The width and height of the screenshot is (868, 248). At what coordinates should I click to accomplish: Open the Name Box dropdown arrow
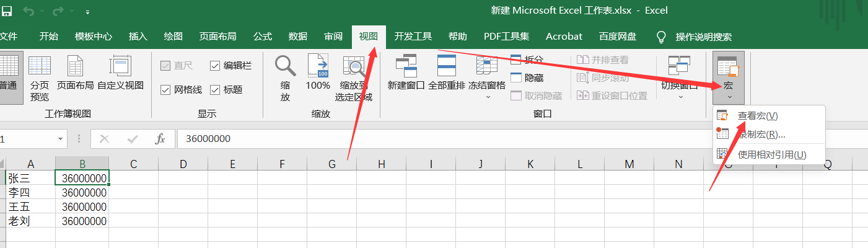tap(61, 139)
